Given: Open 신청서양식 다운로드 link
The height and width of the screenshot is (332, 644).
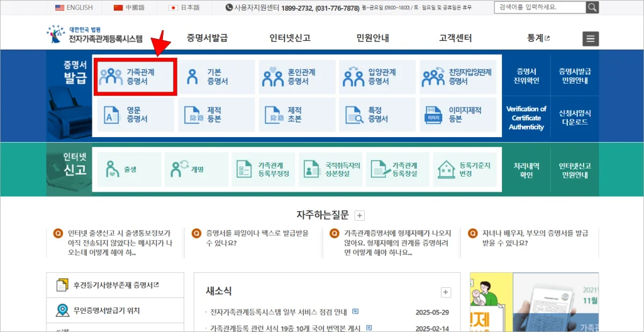Looking at the screenshot, I should click(x=575, y=118).
